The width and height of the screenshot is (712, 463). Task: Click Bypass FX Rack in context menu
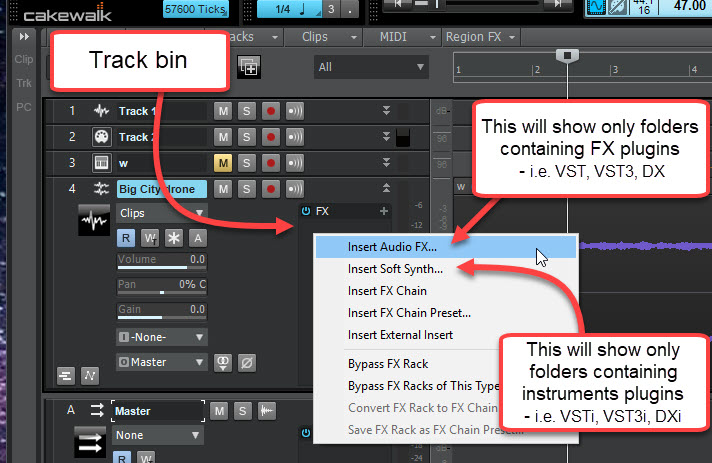point(388,364)
